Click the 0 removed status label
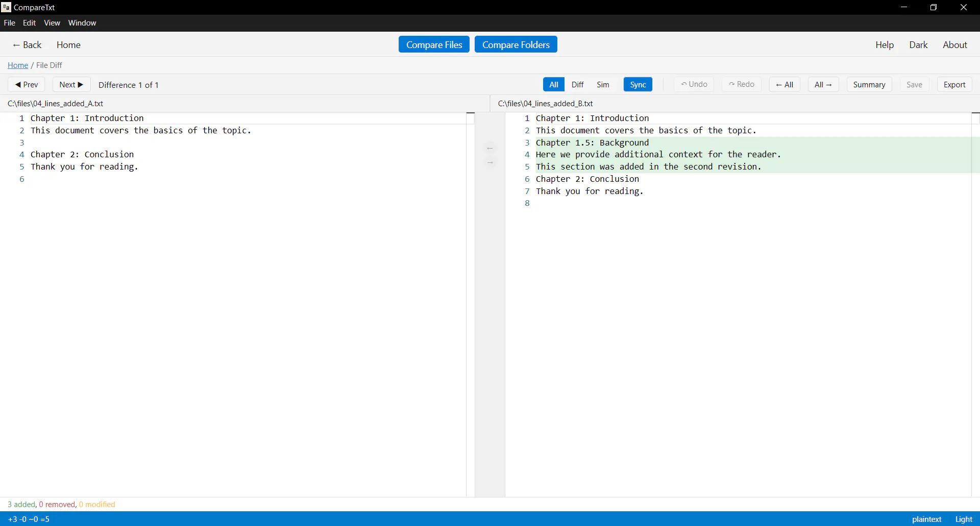Screen dimensions: 980x526 coord(57,505)
